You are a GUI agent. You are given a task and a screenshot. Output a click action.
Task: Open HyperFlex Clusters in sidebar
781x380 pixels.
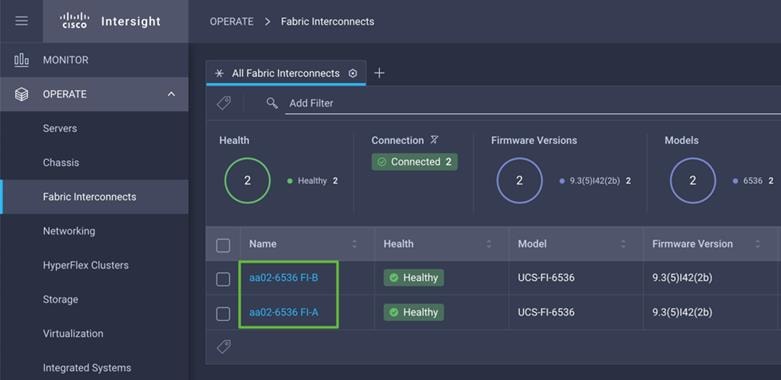click(86, 265)
